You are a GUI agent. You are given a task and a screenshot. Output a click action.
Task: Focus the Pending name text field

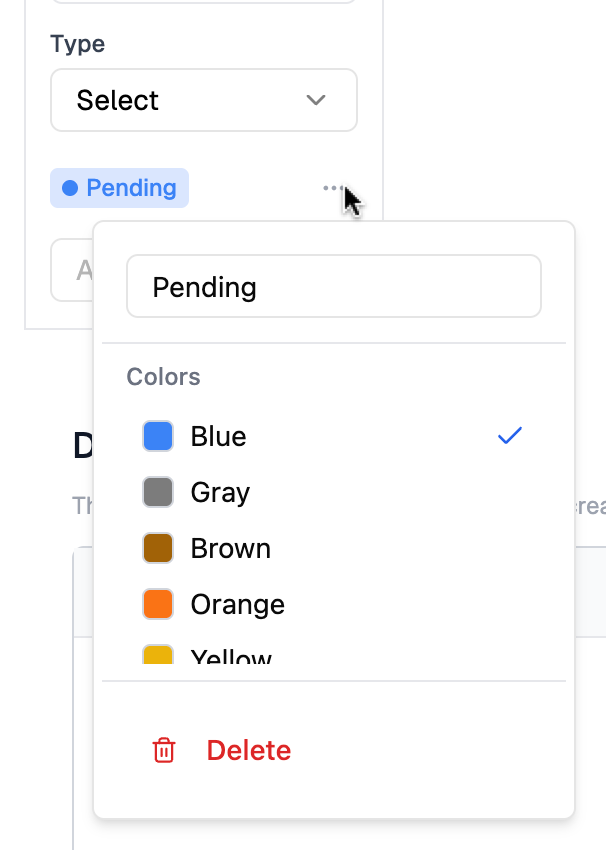coord(333,288)
